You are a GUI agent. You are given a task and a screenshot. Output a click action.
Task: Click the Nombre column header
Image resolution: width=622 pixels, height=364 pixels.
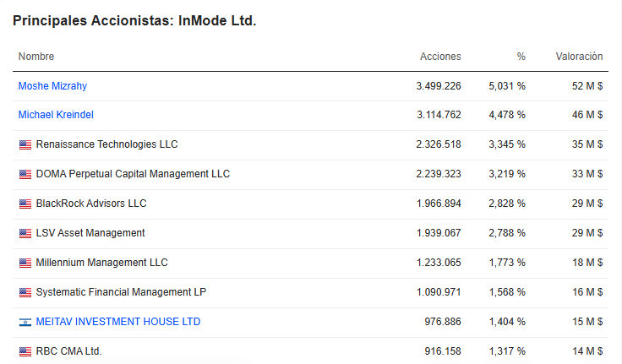pyautogui.click(x=36, y=57)
